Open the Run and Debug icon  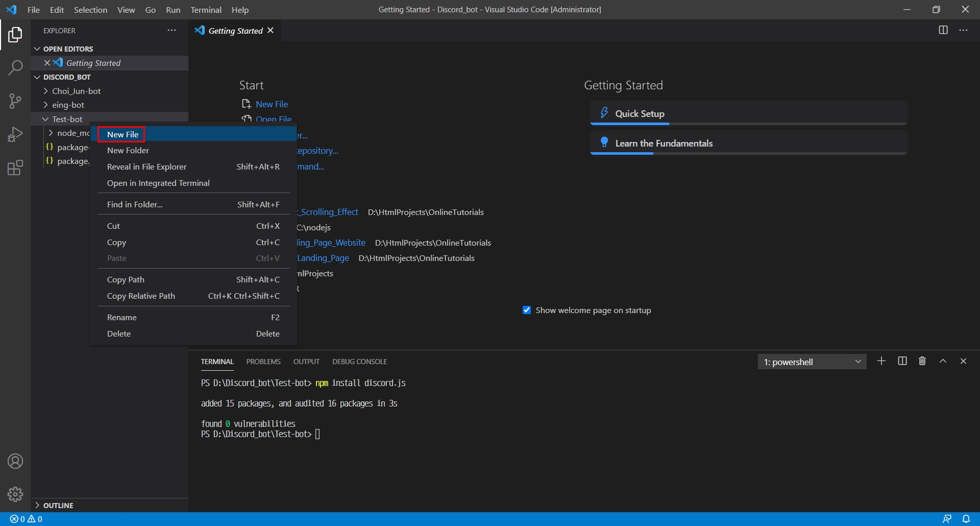click(x=15, y=134)
